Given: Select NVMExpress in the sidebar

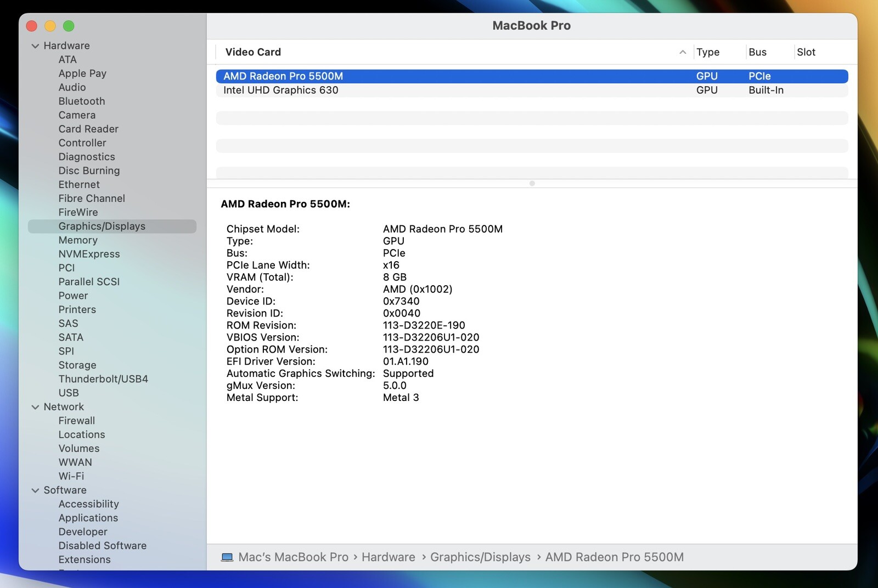Looking at the screenshot, I should pos(89,254).
